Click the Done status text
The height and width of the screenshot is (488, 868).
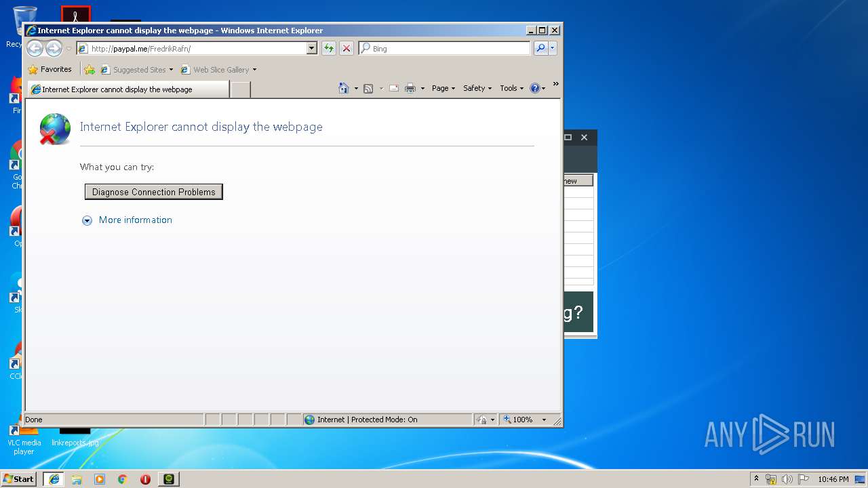pyautogui.click(x=34, y=420)
